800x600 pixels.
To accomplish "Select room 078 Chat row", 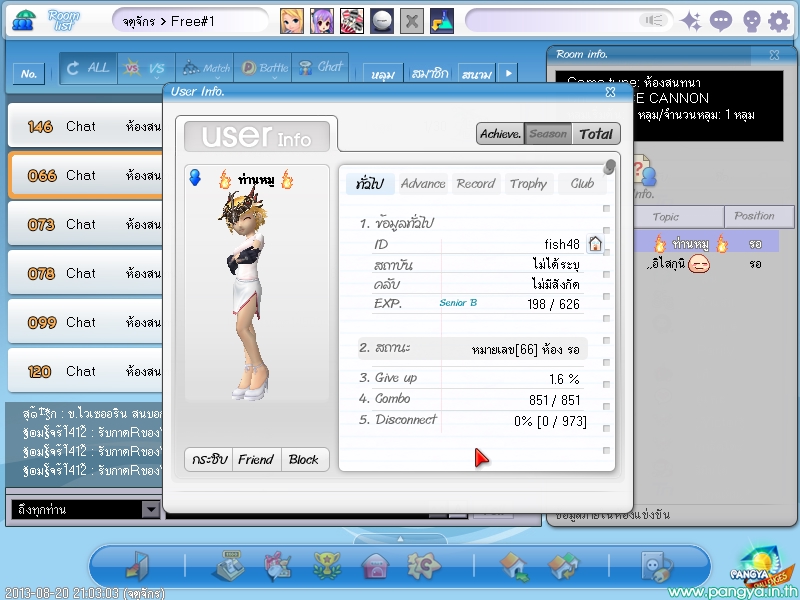I will (x=86, y=273).
